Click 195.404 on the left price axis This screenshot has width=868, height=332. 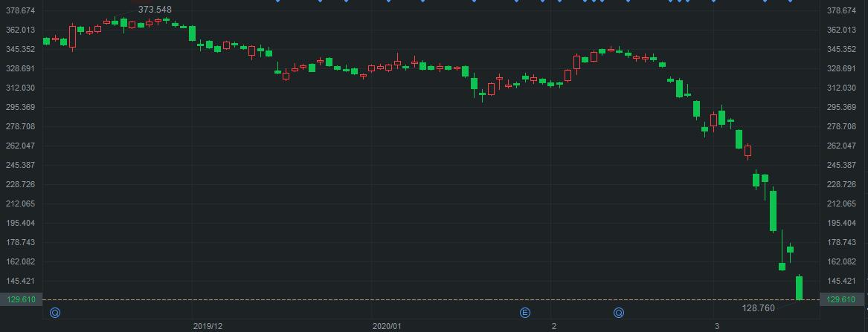(x=21, y=223)
